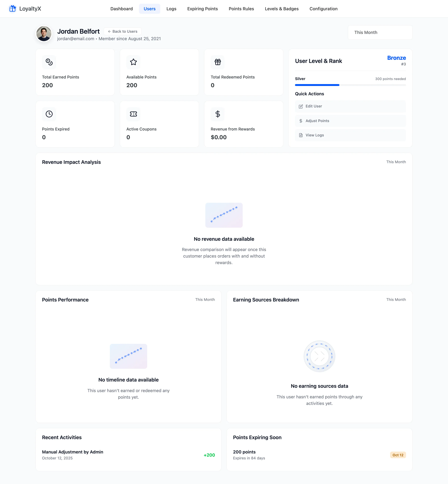Click Jordan Belfort's avatar photo
The width and height of the screenshot is (448, 484).
pos(44,34)
